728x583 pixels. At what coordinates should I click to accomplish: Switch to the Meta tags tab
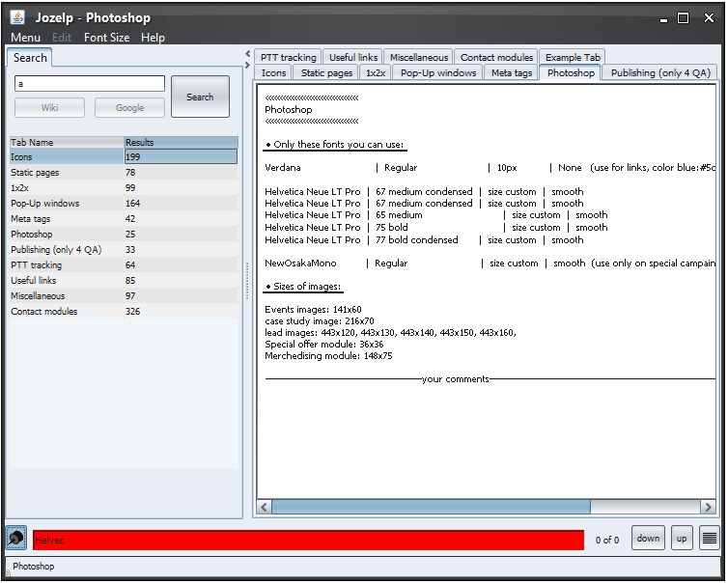pos(512,73)
